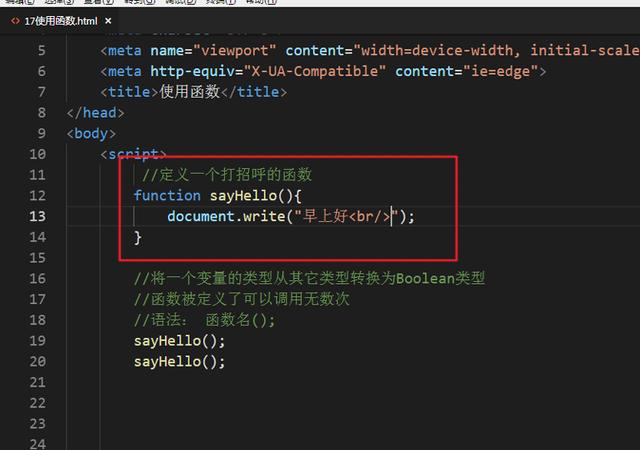Image resolution: width=640 pixels, height=450 pixels.
Task: Select line number 8 in the gutter
Action: [x=42, y=113]
